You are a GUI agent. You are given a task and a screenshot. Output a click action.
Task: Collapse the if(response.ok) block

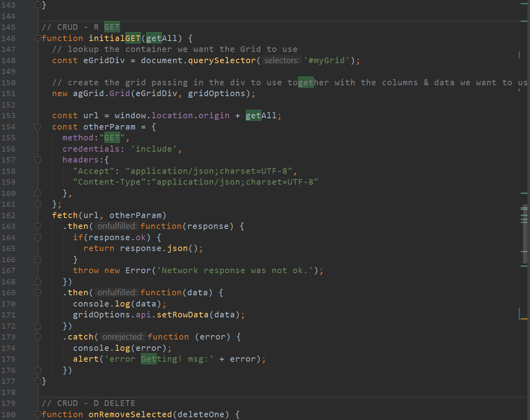(x=38, y=237)
